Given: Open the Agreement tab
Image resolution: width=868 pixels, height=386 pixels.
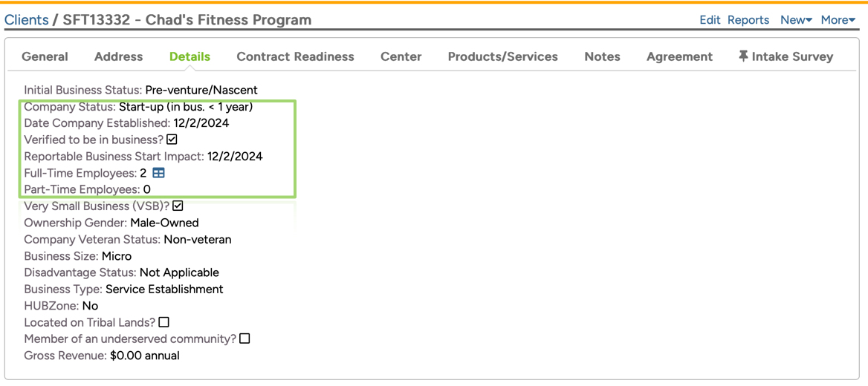Looking at the screenshot, I should pyautogui.click(x=679, y=56).
